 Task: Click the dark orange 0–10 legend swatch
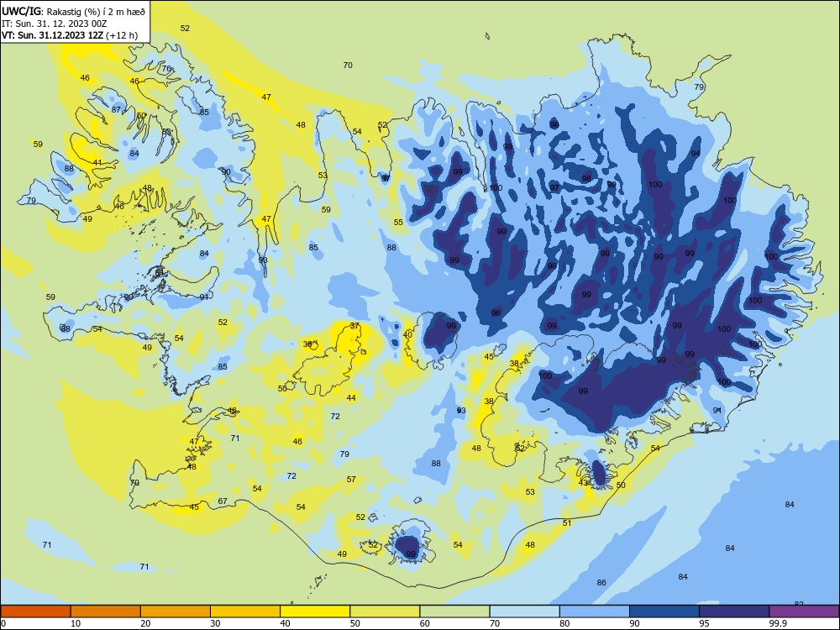click(x=35, y=612)
